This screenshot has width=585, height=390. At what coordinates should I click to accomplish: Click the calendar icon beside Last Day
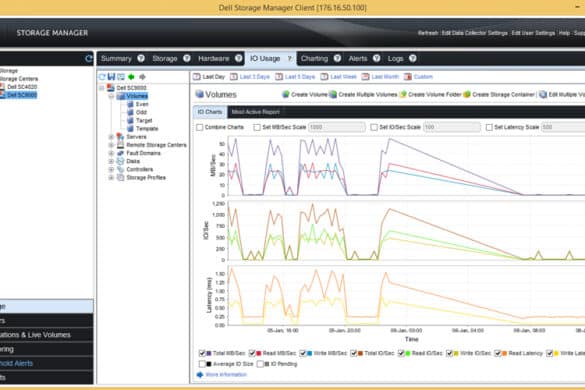click(197, 77)
